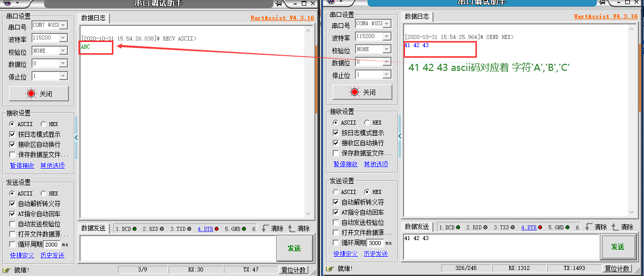This screenshot has height=276, width=644.
Task: Click the red 关闭 port icon in left window
Action: pos(31,94)
